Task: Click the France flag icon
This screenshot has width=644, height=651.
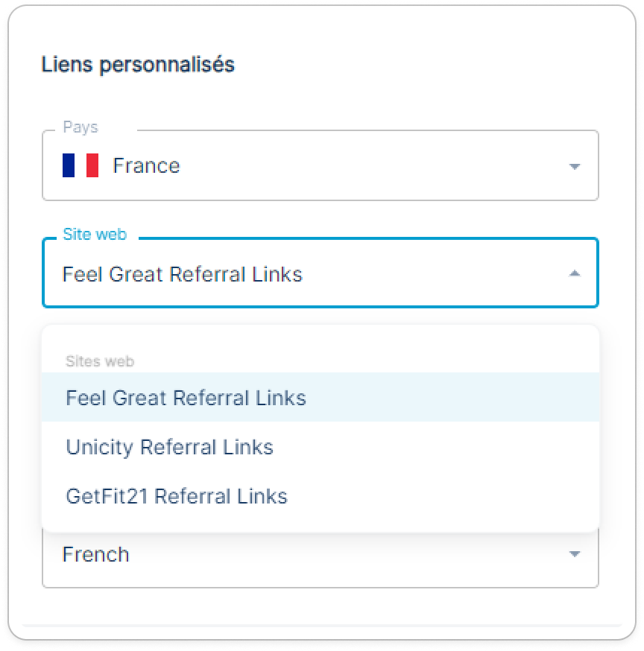Action: pos(80,165)
